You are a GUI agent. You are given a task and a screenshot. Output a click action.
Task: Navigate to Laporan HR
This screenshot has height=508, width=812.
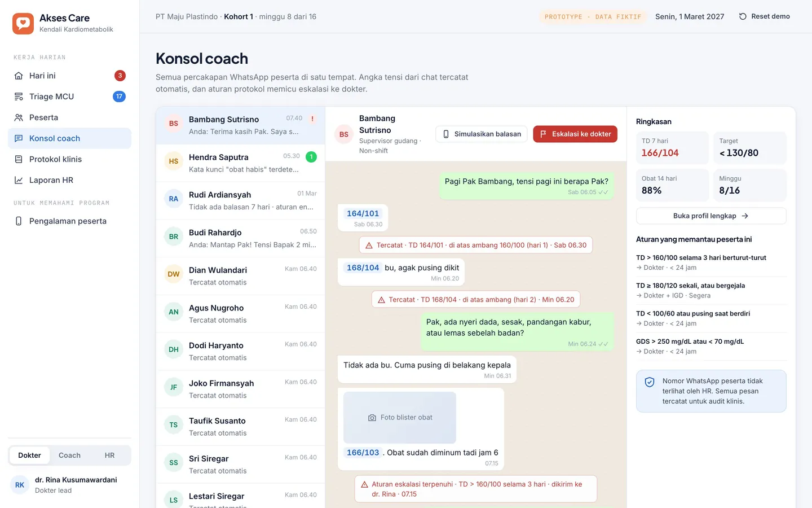(x=69, y=180)
